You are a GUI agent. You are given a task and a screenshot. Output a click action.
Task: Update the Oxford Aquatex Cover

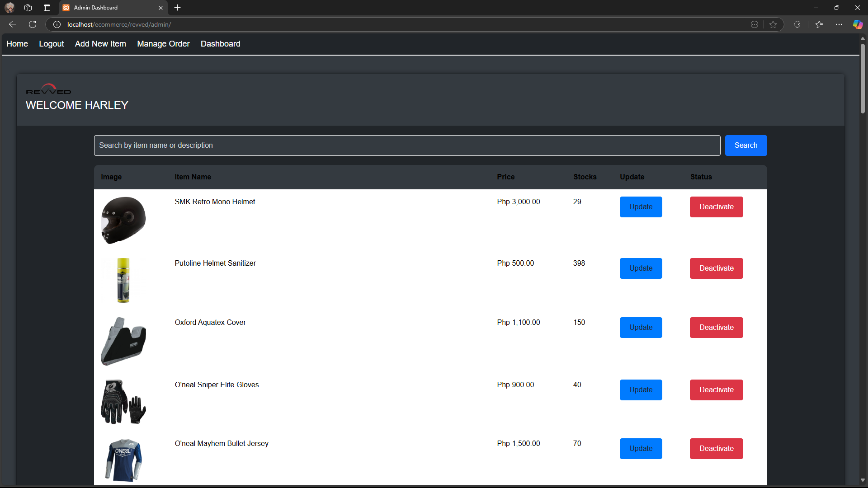tap(641, 328)
